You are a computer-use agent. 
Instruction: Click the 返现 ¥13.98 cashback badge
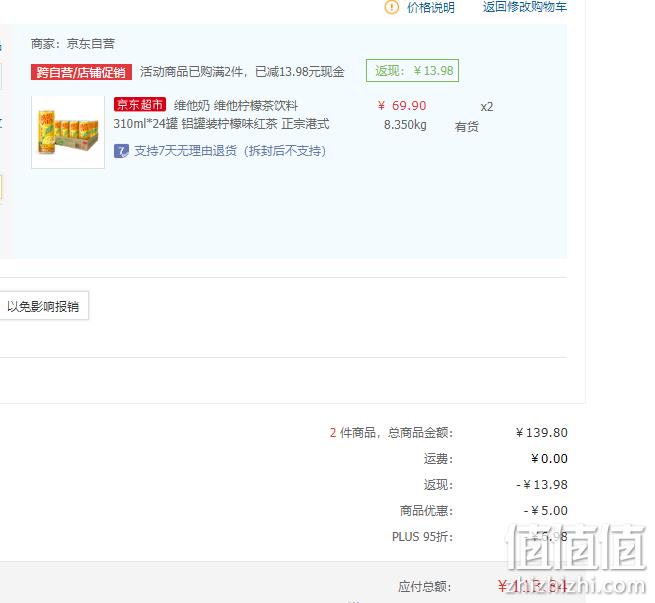[x=412, y=71]
